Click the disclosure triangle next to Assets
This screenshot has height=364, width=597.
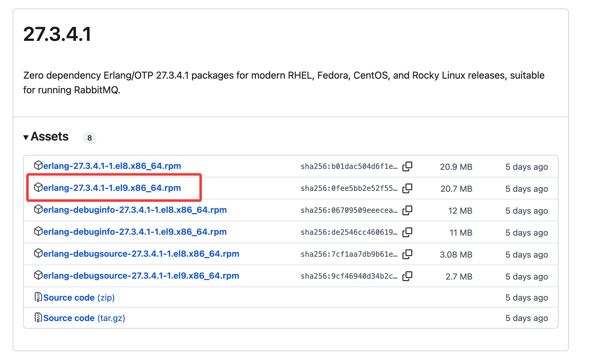(26, 137)
